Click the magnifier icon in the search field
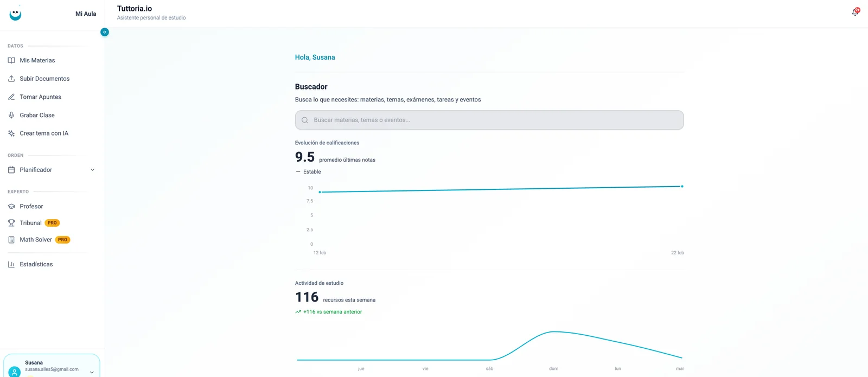 (305, 120)
